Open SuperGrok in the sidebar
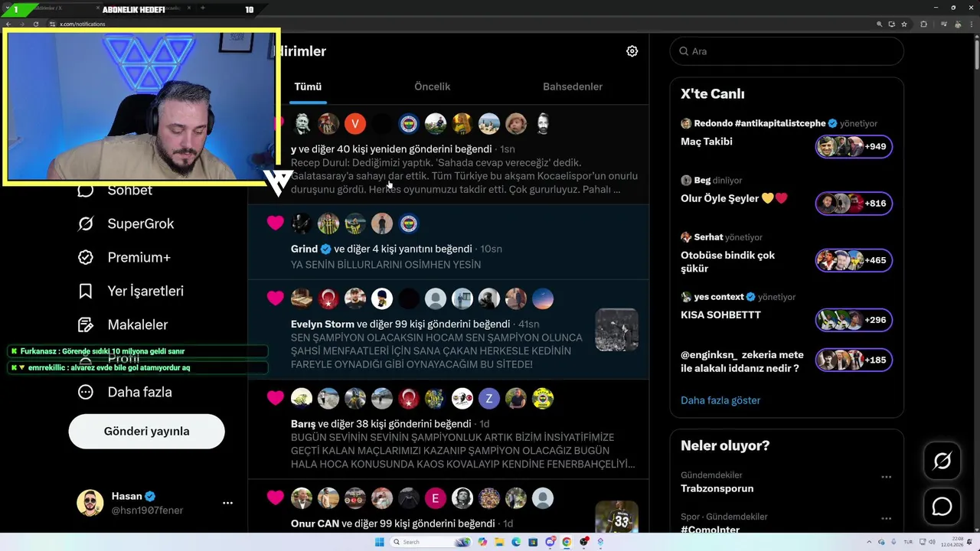The width and height of the screenshot is (980, 551). pyautogui.click(x=126, y=223)
